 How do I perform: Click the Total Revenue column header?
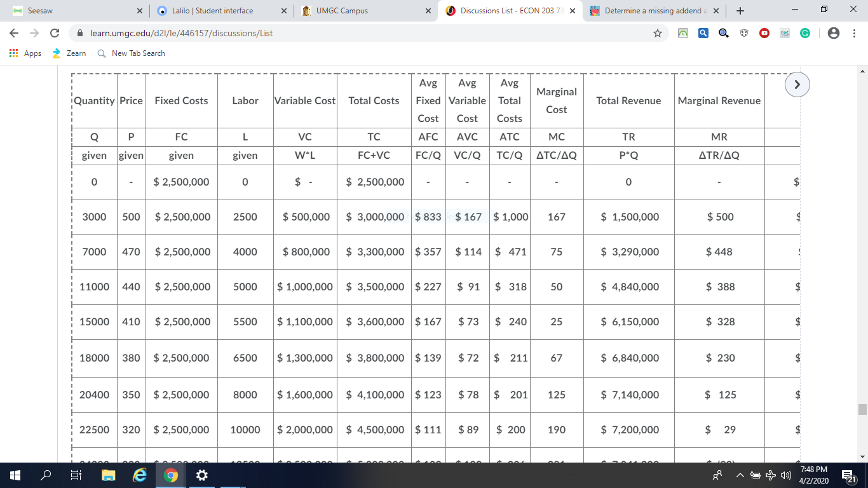(628, 100)
